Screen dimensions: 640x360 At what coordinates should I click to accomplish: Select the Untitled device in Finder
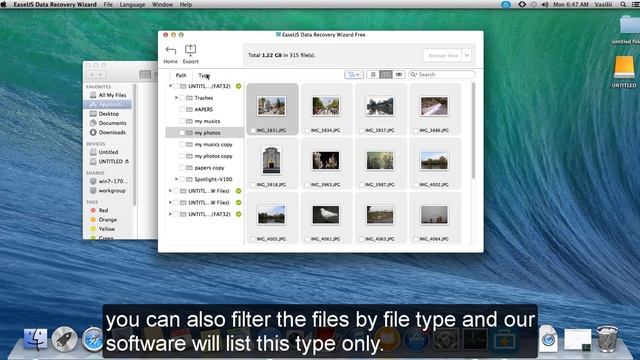tap(108, 152)
